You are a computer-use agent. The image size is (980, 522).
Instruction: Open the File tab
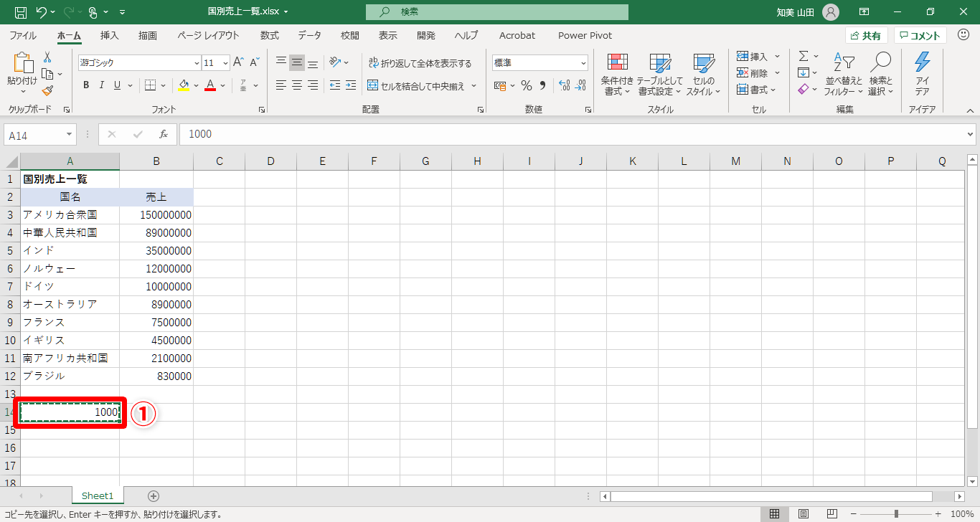pos(23,35)
